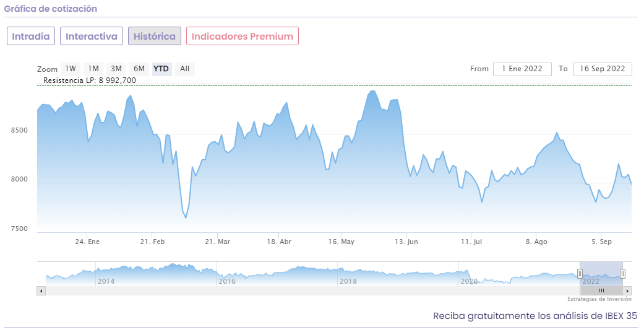Click the left navigator range handle
This screenshot has width=644, height=332.
[580, 274]
